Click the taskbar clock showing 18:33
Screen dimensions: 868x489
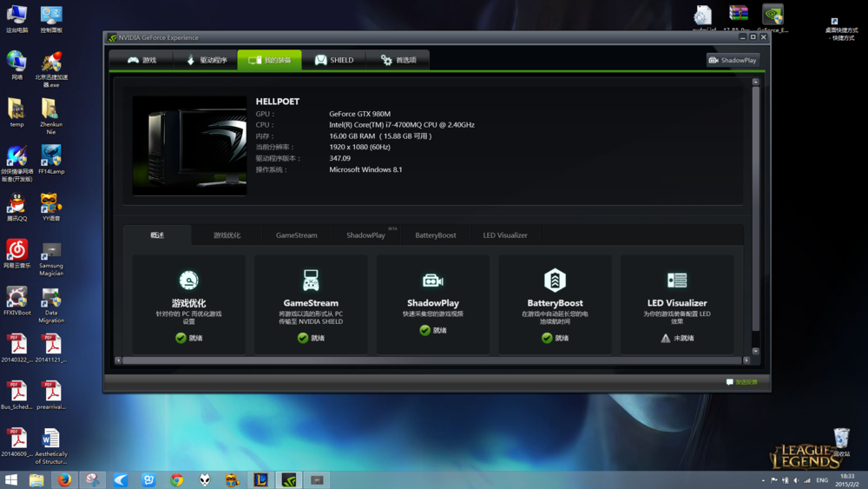(x=847, y=480)
